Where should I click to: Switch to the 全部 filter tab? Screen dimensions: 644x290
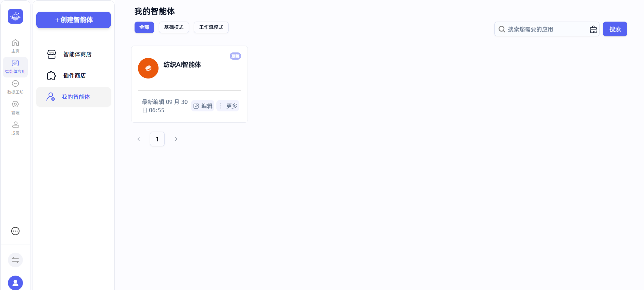click(144, 27)
